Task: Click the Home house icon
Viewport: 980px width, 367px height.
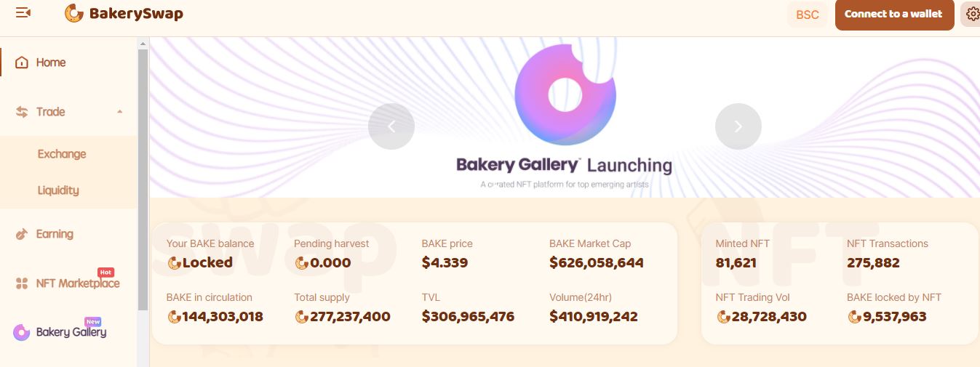Action: 22,62
